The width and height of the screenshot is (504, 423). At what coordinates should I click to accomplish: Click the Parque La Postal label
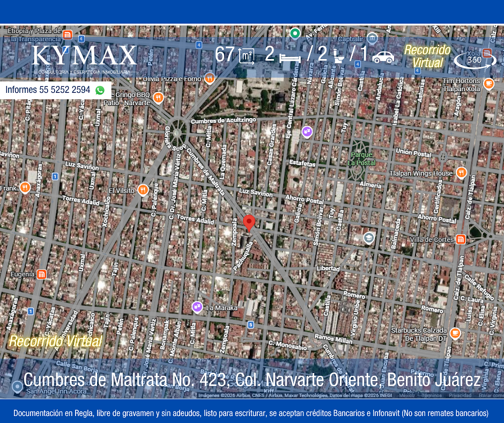(x=361, y=159)
